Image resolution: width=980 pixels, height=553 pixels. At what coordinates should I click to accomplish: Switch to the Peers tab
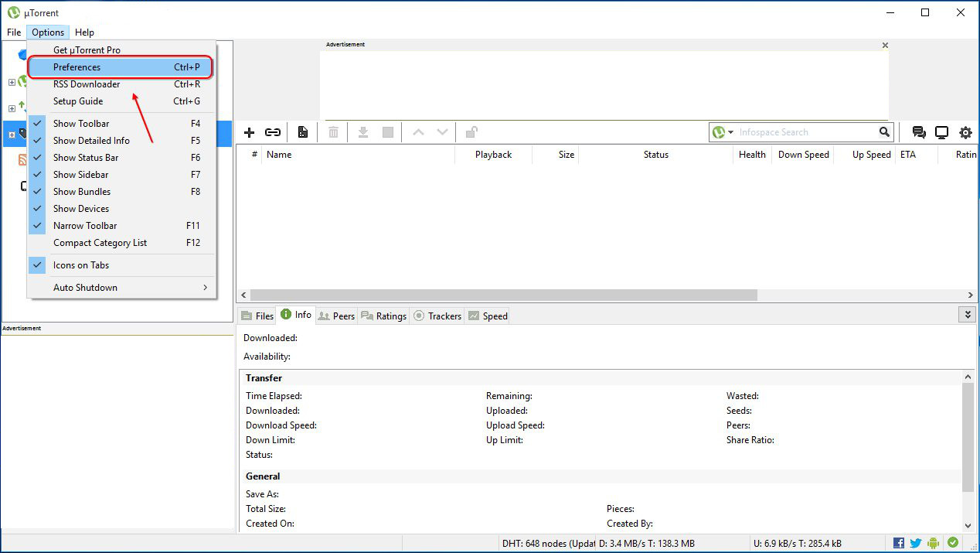(336, 316)
